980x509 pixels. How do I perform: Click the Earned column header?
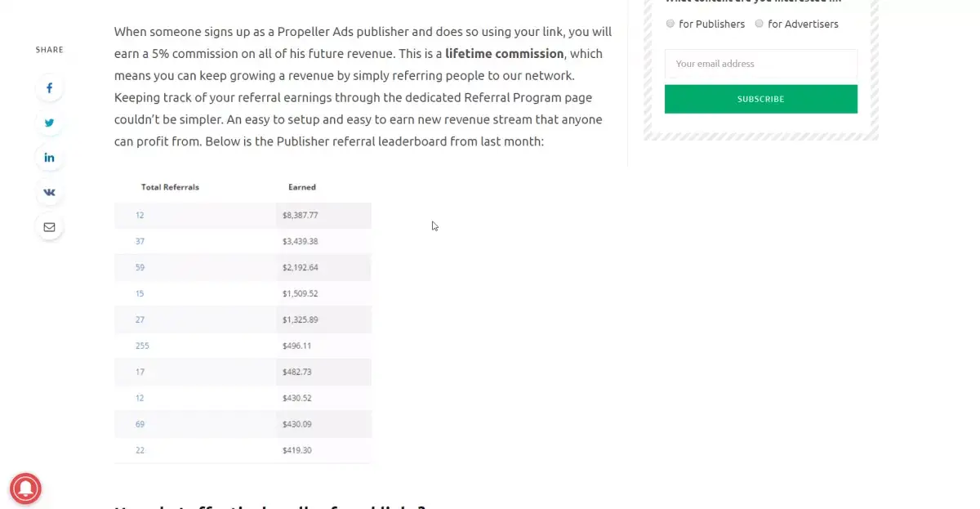point(302,187)
